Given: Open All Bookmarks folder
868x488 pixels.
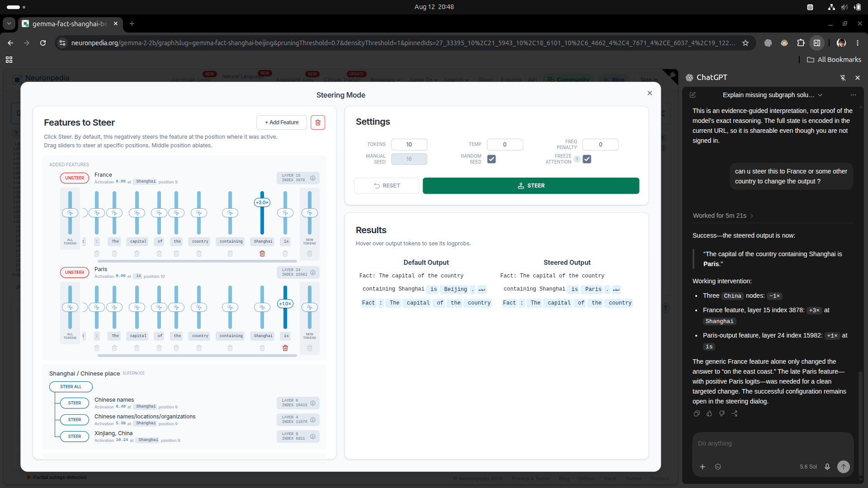Looking at the screenshot, I should 834,60.
